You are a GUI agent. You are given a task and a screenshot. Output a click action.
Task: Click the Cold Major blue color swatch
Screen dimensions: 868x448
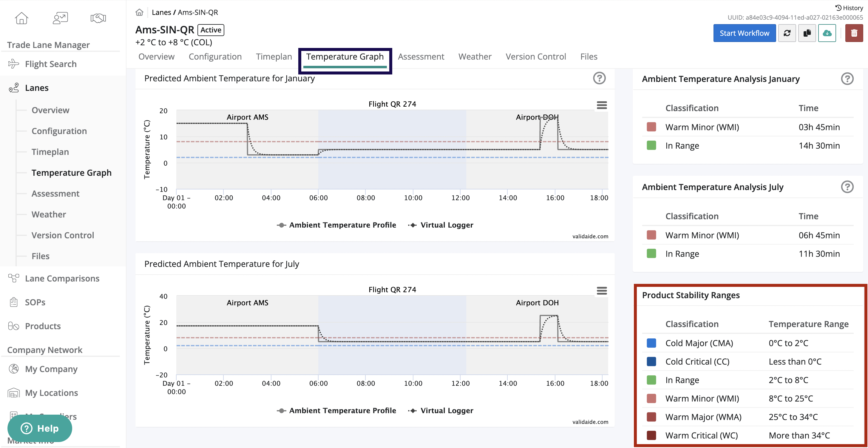(x=651, y=343)
